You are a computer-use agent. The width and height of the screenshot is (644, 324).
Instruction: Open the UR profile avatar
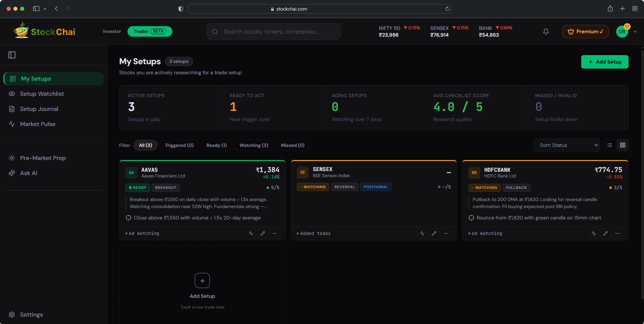pyautogui.click(x=622, y=32)
